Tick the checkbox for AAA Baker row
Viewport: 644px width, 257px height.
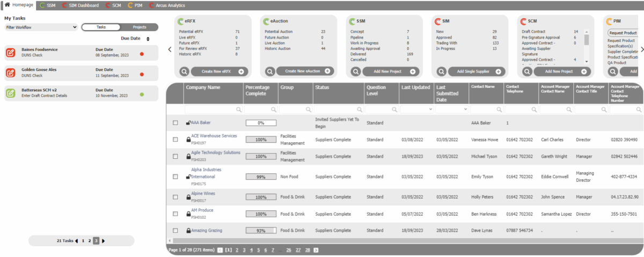[175, 123]
